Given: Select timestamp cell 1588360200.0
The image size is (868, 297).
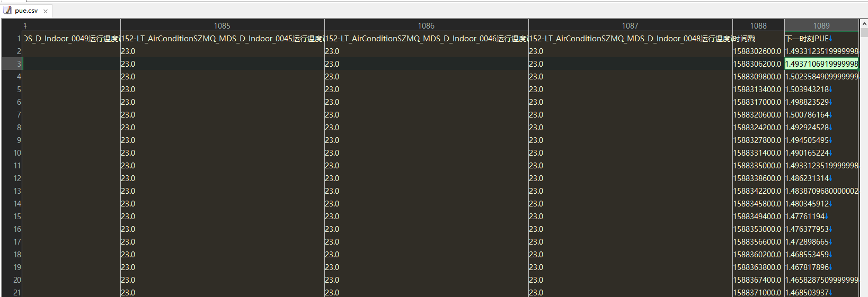Looking at the screenshot, I should (758, 255).
